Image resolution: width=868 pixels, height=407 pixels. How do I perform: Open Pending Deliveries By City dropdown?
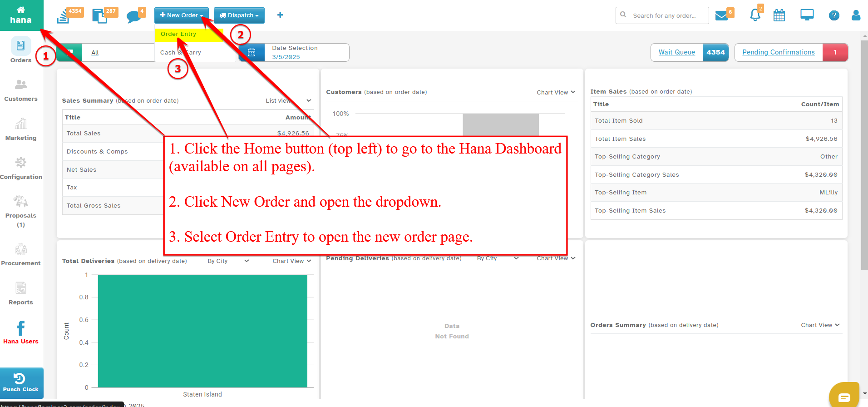pyautogui.click(x=498, y=258)
